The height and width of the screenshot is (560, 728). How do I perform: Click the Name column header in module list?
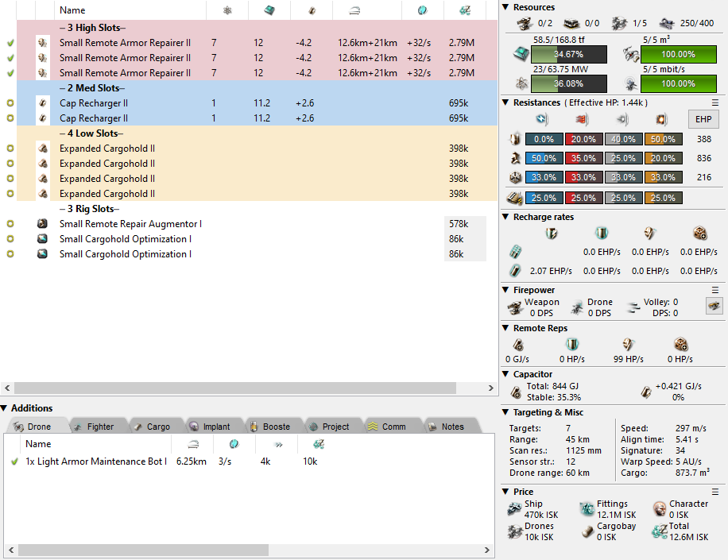(x=72, y=10)
